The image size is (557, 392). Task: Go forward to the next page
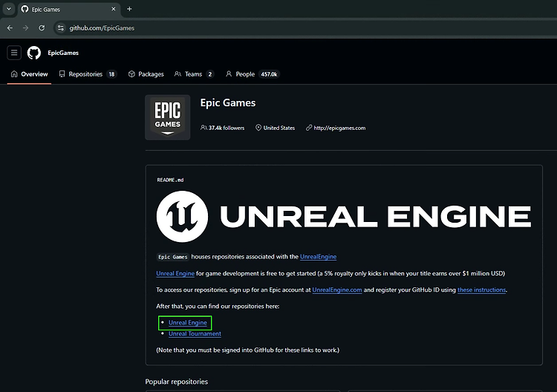(x=25, y=27)
